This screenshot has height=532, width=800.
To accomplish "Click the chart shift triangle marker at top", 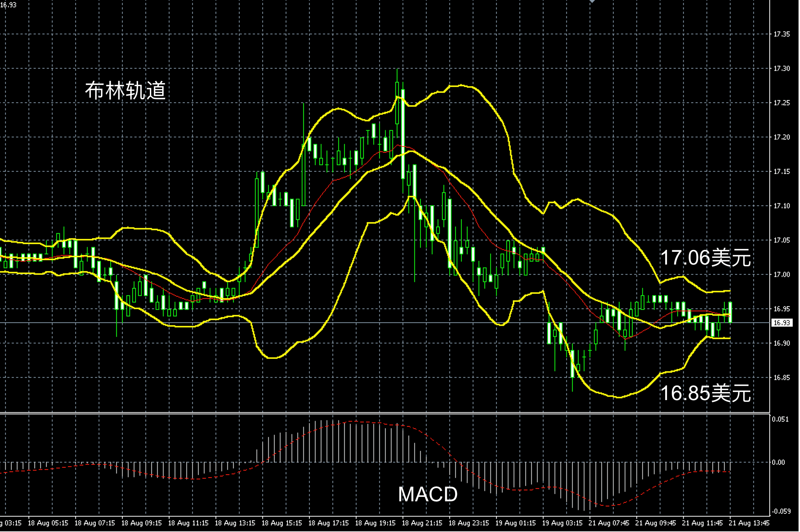I will point(592,1).
